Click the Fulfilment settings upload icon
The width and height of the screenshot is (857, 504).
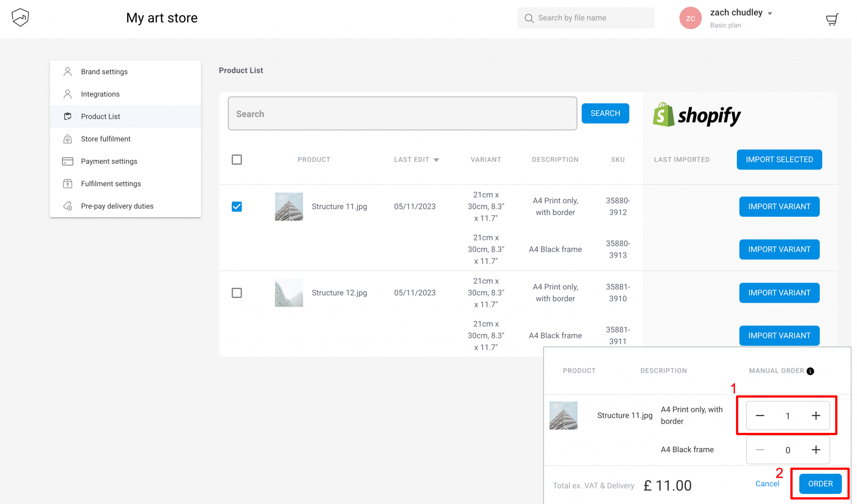[x=67, y=184]
